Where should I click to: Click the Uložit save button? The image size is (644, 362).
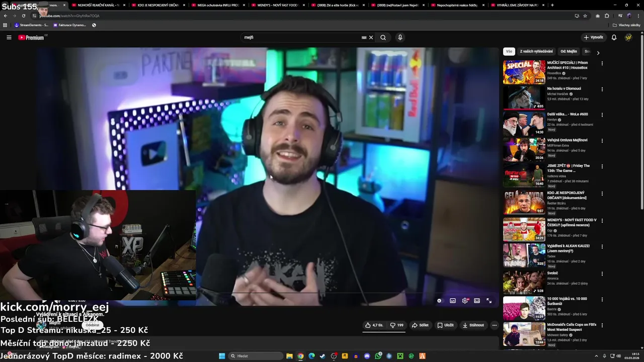pos(445,325)
